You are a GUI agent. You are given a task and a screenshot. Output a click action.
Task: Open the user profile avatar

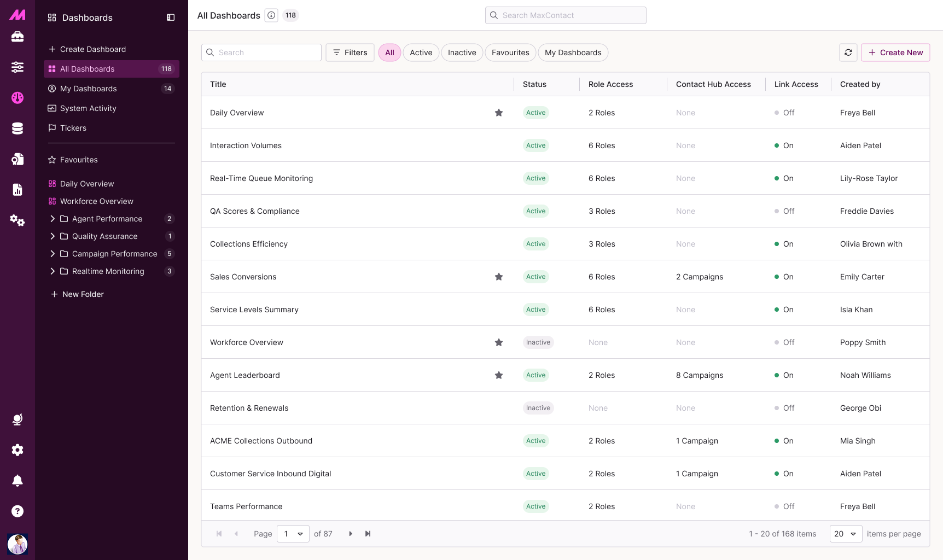click(x=18, y=544)
